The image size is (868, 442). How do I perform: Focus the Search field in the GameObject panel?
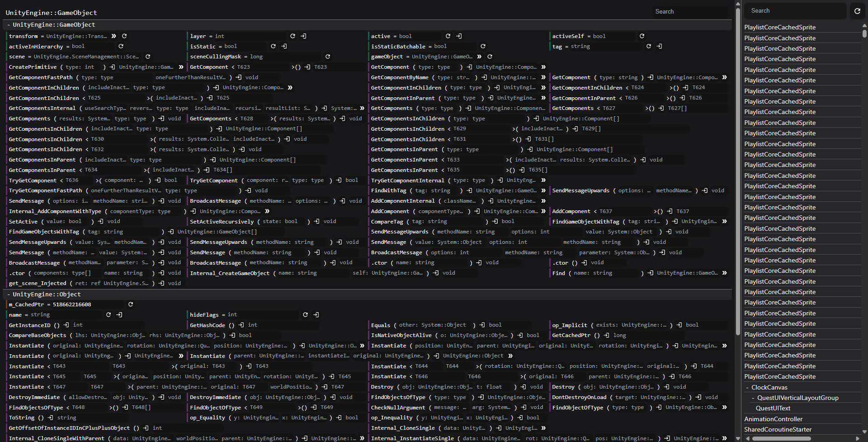coord(690,12)
